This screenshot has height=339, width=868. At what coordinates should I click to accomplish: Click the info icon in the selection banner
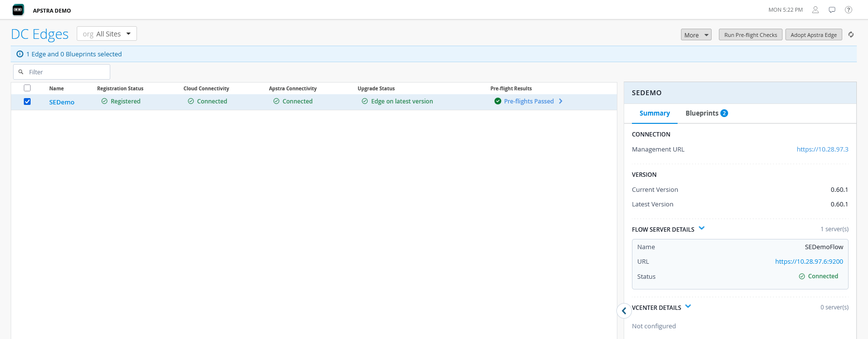pyautogui.click(x=20, y=54)
